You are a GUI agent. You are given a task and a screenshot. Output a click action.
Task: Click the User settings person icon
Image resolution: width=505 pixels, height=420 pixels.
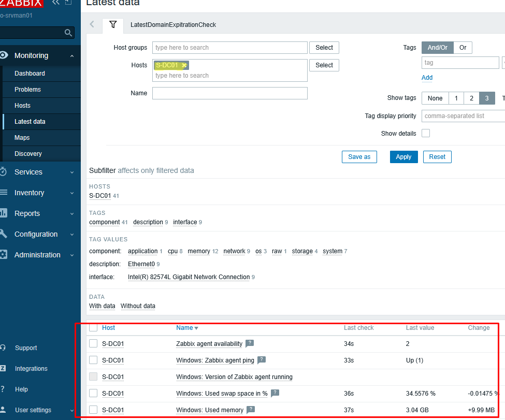[x=3, y=410]
